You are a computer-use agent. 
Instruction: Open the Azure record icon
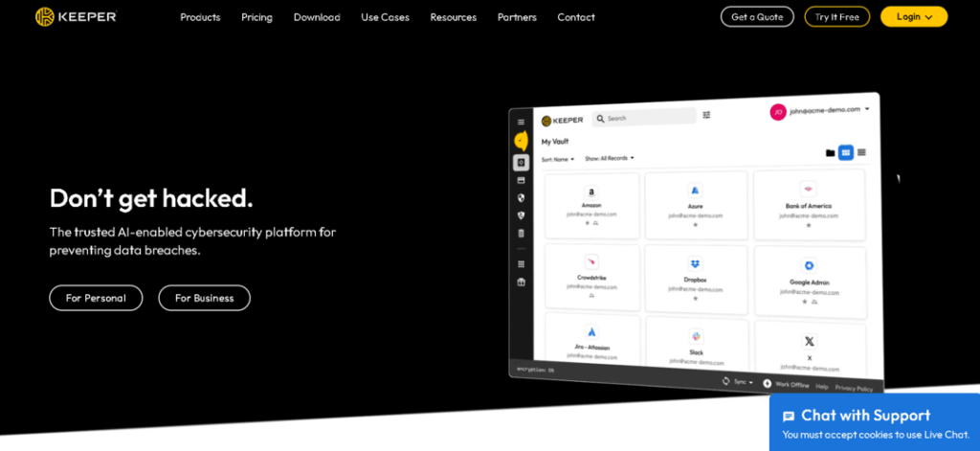point(695,191)
